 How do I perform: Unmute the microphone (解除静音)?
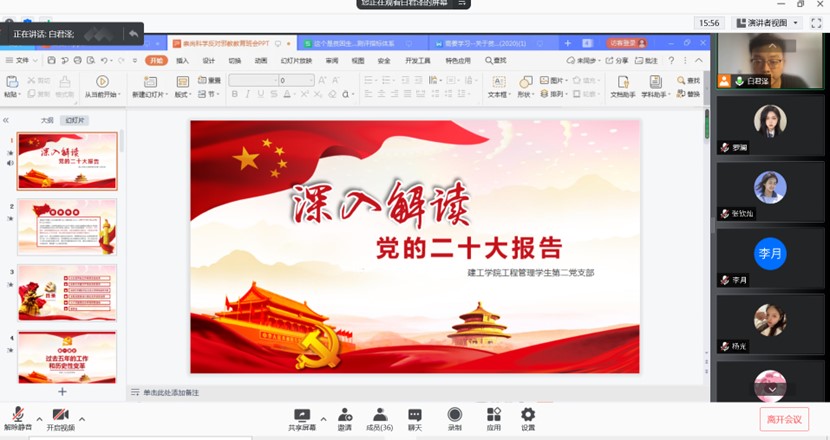pos(18,418)
